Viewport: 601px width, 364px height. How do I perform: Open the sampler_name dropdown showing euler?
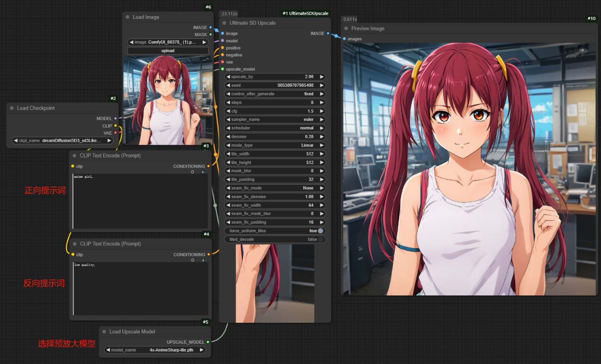click(275, 119)
